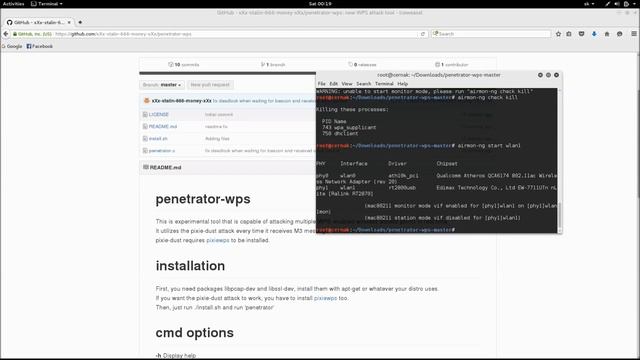Click the install.sh file icon
Viewport: 640px width, 360px height.
pyautogui.click(x=145, y=139)
